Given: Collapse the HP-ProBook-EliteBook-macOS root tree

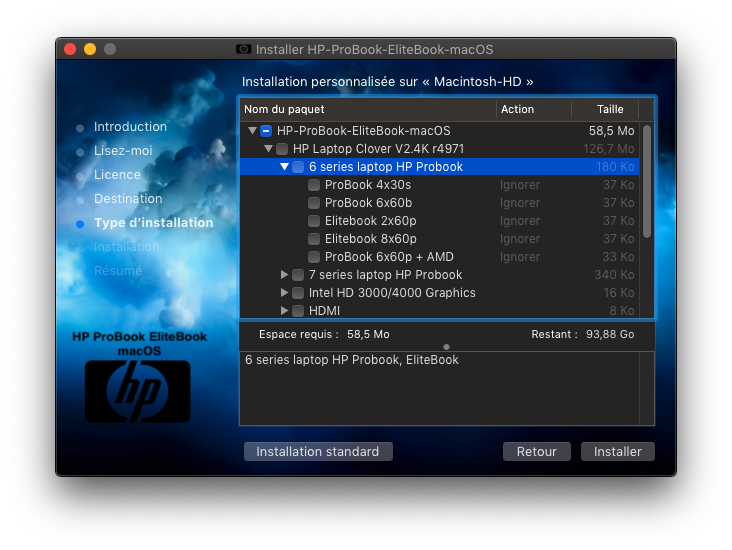Looking at the screenshot, I should coord(253,131).
